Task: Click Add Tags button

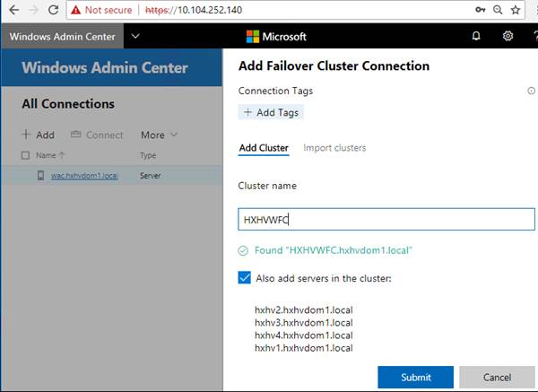Action: [x=271, y=113]
